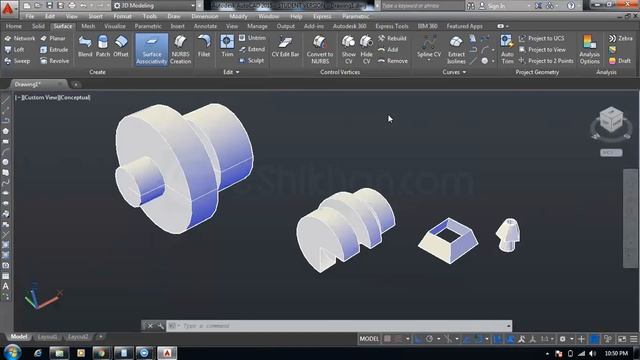Click the ViewCube navigation cube
This screenshot has height=360, width=640.
[611, 119]
